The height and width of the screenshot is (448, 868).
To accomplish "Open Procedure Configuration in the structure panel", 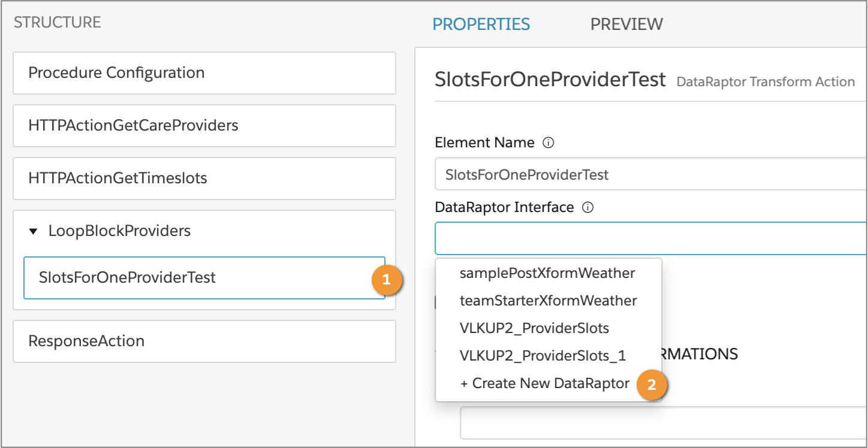I will coord(116,72).
